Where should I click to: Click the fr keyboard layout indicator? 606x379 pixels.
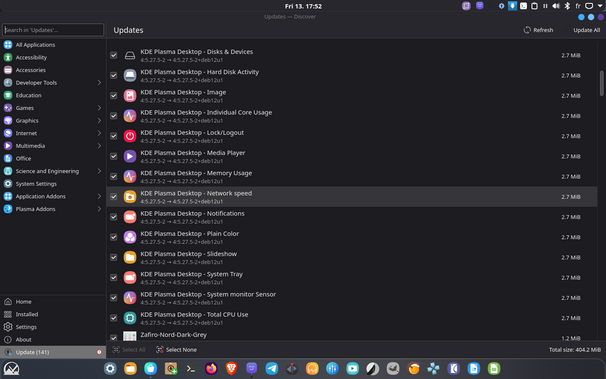click(x=578, y=6)
